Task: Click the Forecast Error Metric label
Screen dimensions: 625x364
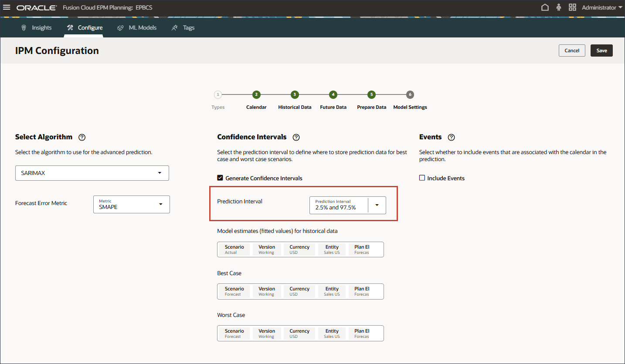Action: coord(41,203)
